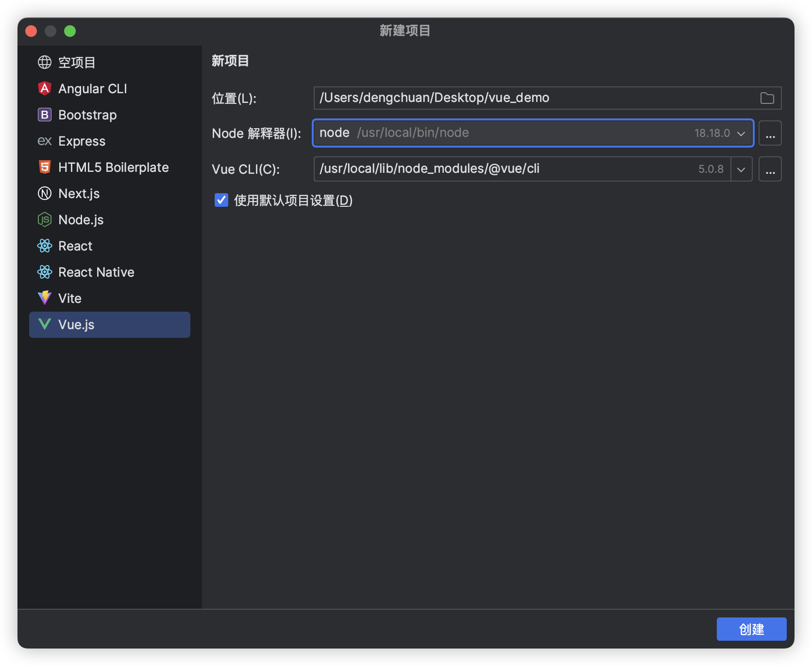The image size is (812, 666).
Task: Click the Vue CLI package path field
Action: tap(505, 169)
